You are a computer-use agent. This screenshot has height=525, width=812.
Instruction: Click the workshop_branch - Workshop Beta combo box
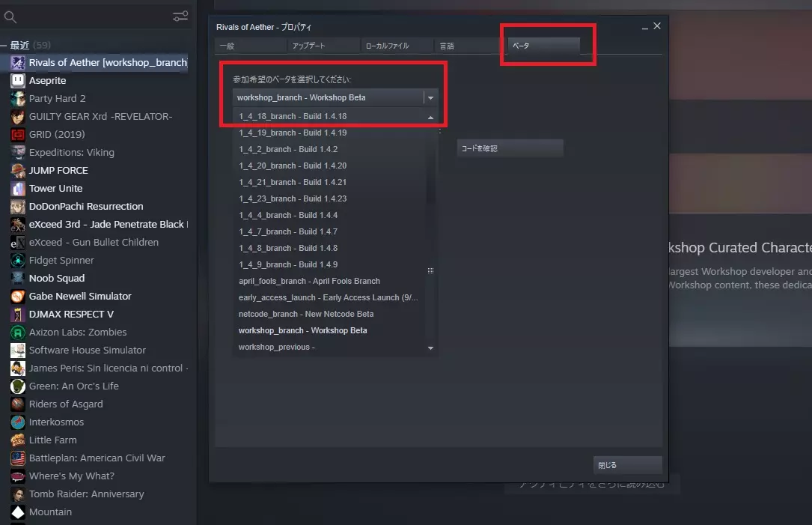click(335, 97)
